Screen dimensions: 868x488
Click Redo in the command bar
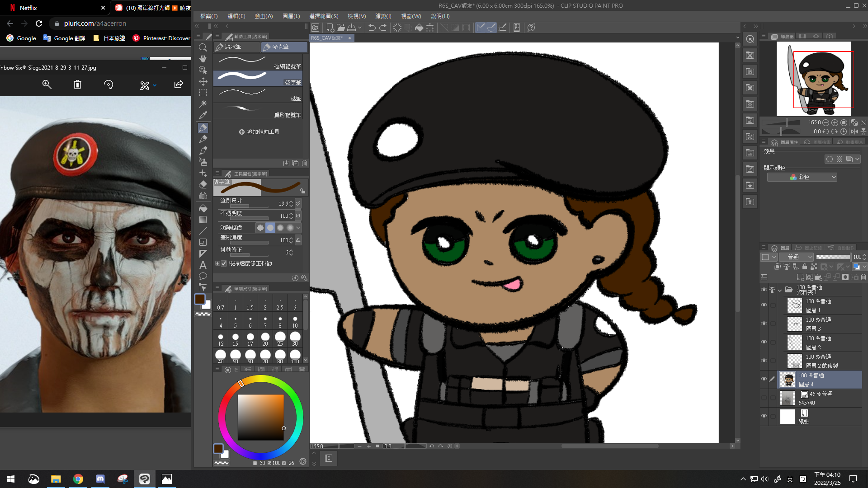[383, 28]
